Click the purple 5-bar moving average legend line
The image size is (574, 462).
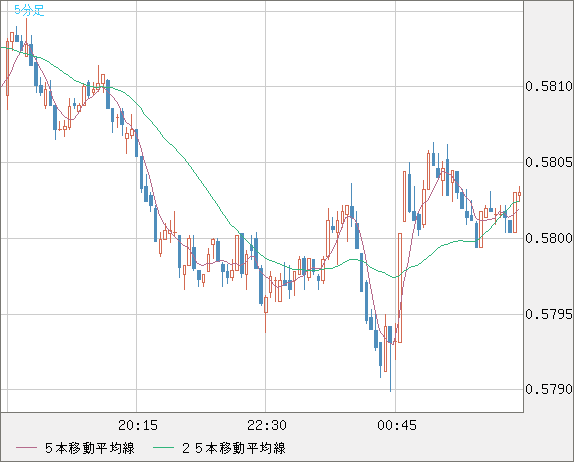(x=26, y=448)
